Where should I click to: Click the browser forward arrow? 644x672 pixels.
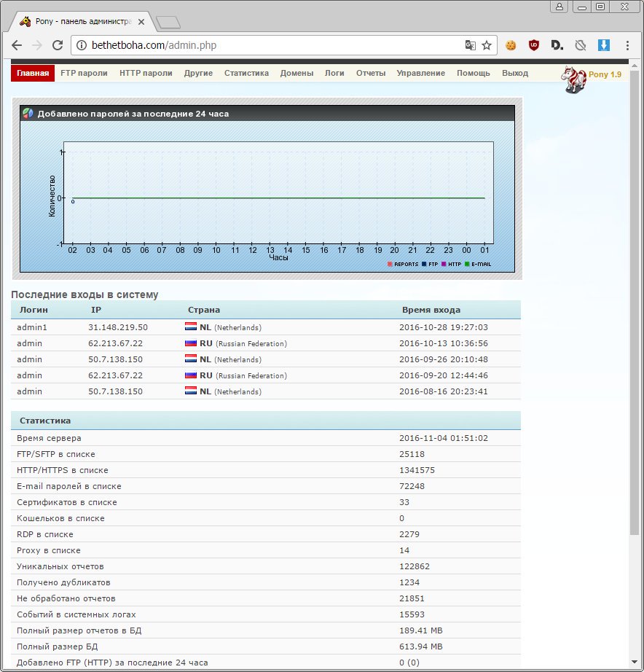(x=37, y=45)
